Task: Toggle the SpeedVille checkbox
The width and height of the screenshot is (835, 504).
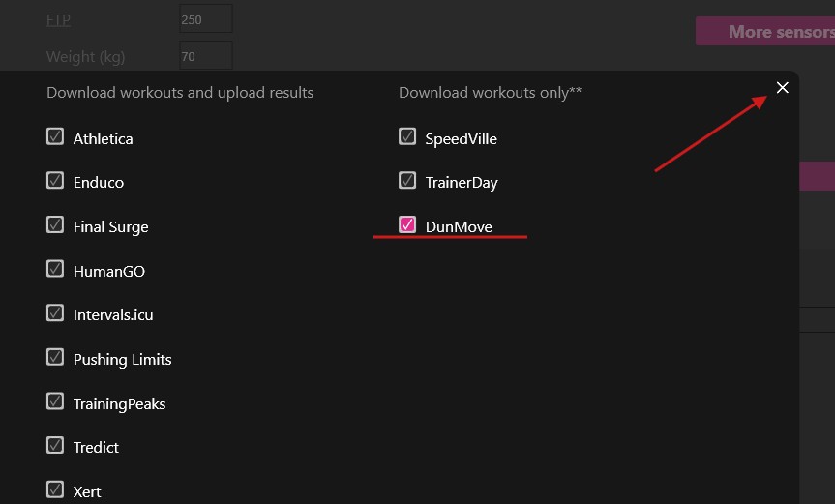Action: [x=407, y=136]
